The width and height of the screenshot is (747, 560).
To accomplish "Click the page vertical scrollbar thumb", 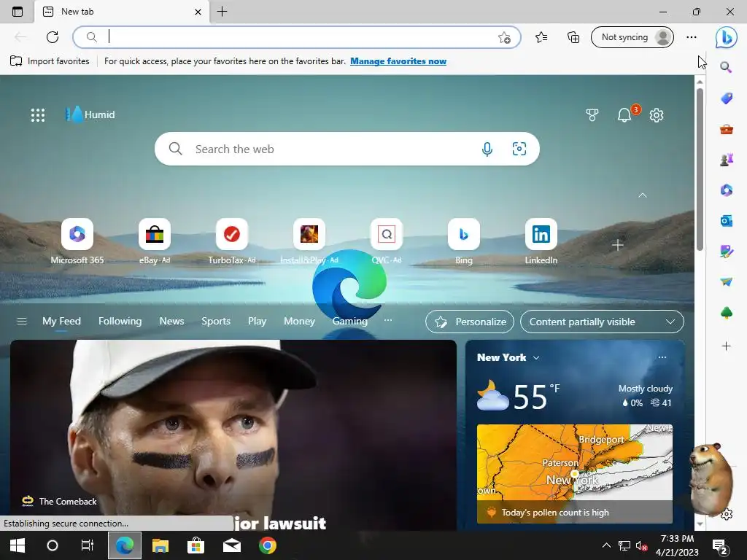I will (700, 169).
